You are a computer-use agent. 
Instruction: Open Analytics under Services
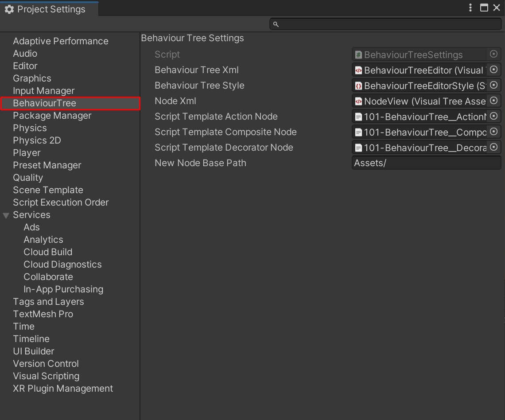click(43, 240)
